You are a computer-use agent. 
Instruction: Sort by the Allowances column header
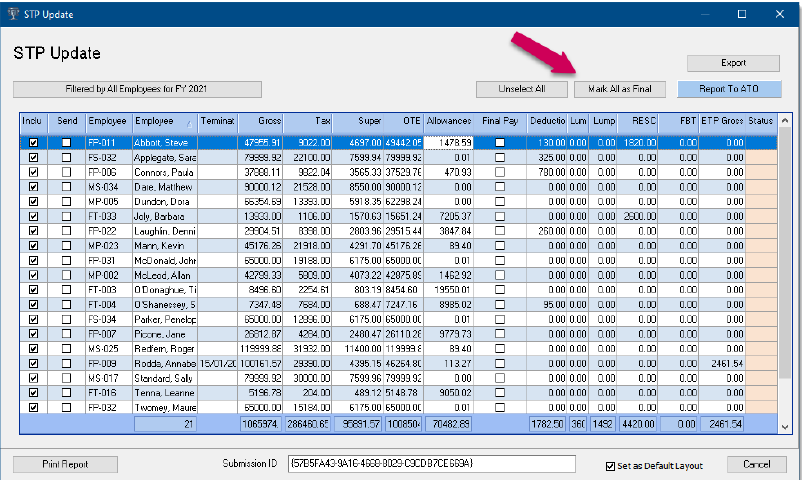pyautogui.click(x=449, y=121)
